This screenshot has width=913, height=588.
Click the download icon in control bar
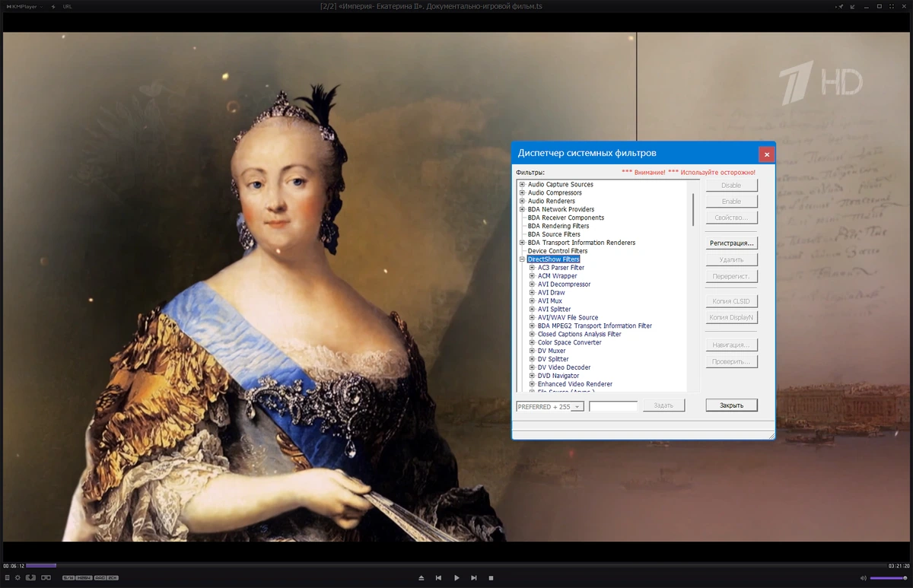pyautogui.click(x=30, y=578)
